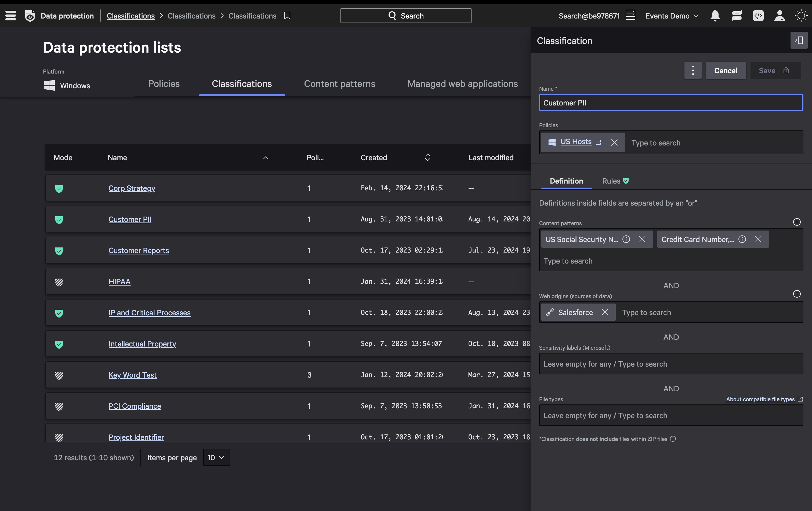Screen dimensions: 812x511
Task: Remove US Hosts policy from classification
Action: pos(614,143)
